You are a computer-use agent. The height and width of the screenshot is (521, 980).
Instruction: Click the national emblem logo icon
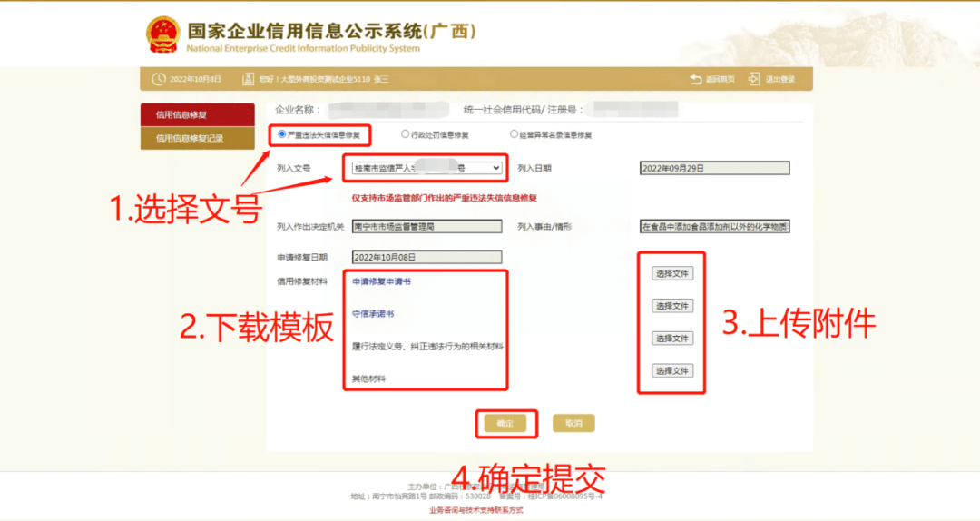162,34
